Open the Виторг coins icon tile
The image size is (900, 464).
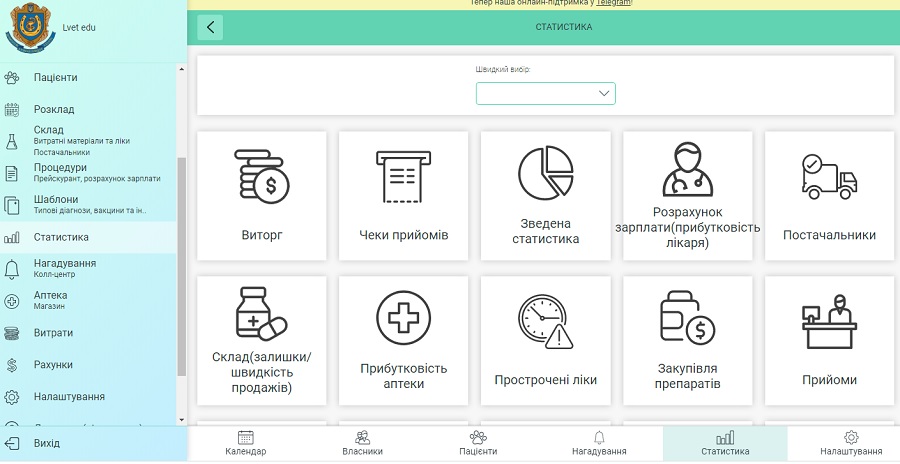(x=262, y=176)
